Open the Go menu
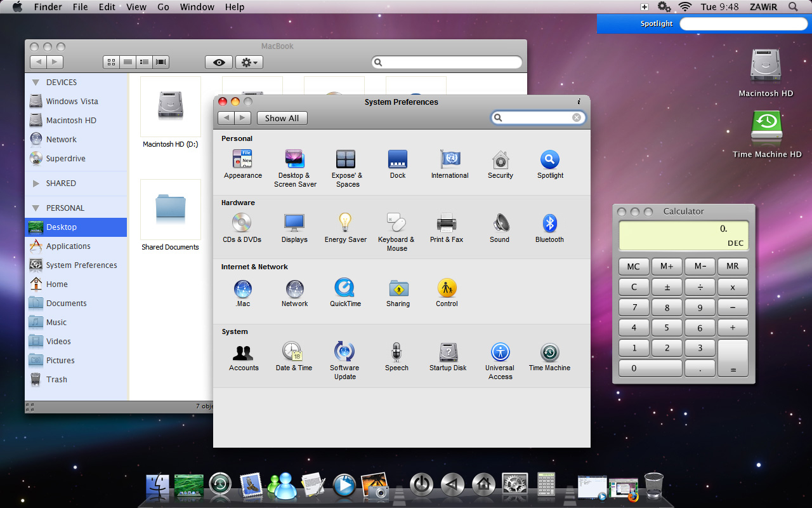812x508 pixels. point(163,7)
